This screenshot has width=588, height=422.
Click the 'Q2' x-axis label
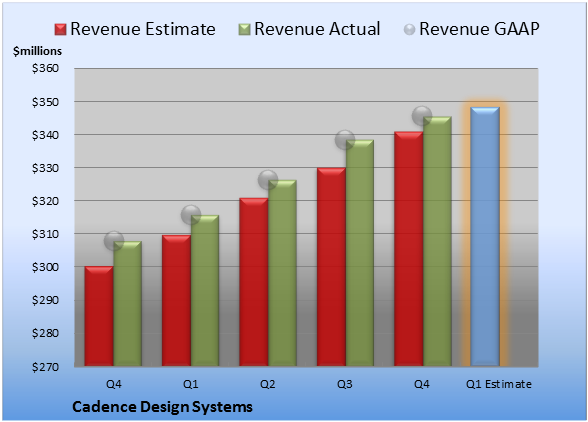268,384
